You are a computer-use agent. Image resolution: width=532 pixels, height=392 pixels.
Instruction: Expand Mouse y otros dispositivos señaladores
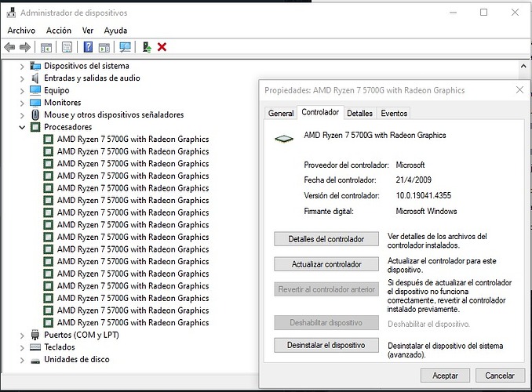pos(22,115)
